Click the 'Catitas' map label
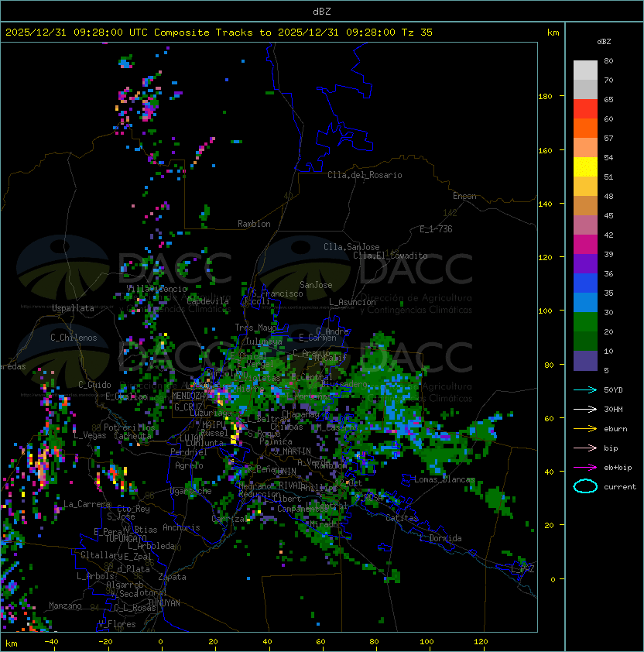 [x=402, y=519]
